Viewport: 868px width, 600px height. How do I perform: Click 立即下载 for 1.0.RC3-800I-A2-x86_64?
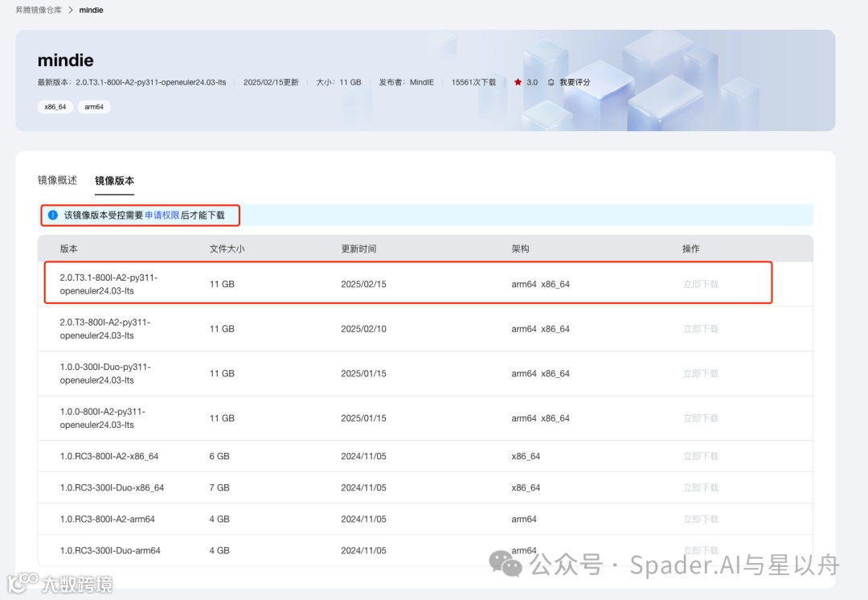[x=701, y=457]
